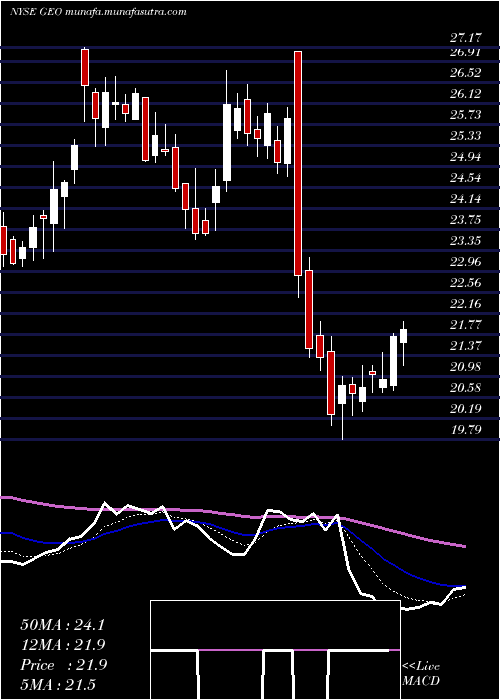500x700 pixels.
Task: Click the 23.35 price axis label
Action: (465, 241)
